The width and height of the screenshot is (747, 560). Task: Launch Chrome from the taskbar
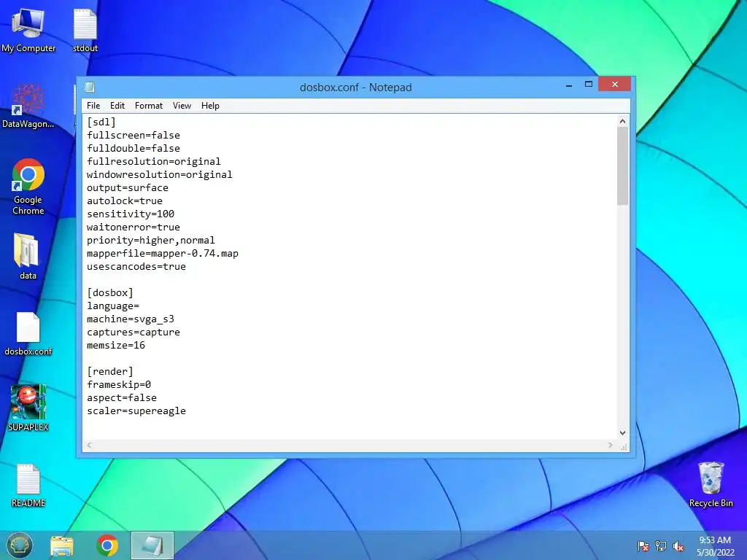(x=107, y=545)
